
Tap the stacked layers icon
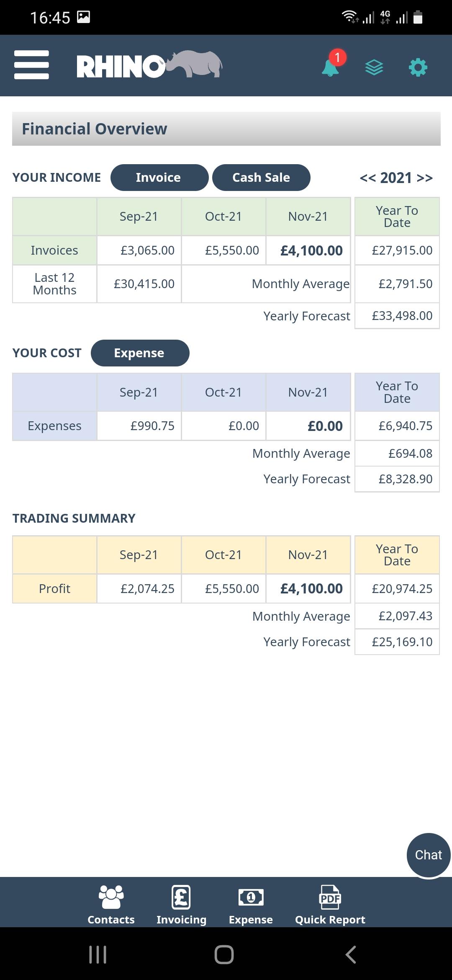pyautogui.click(x=374, y=67)
